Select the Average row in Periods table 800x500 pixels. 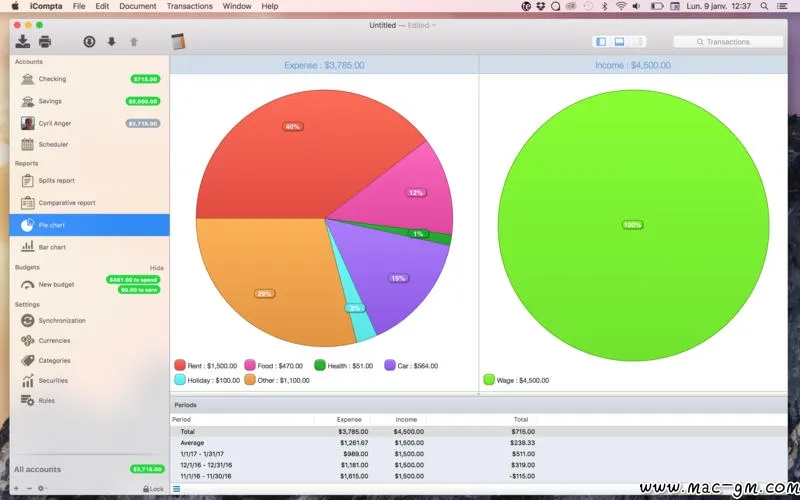point(479,443)
